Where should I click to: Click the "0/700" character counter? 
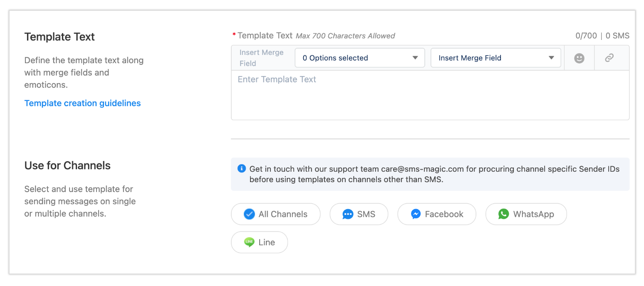586,36
